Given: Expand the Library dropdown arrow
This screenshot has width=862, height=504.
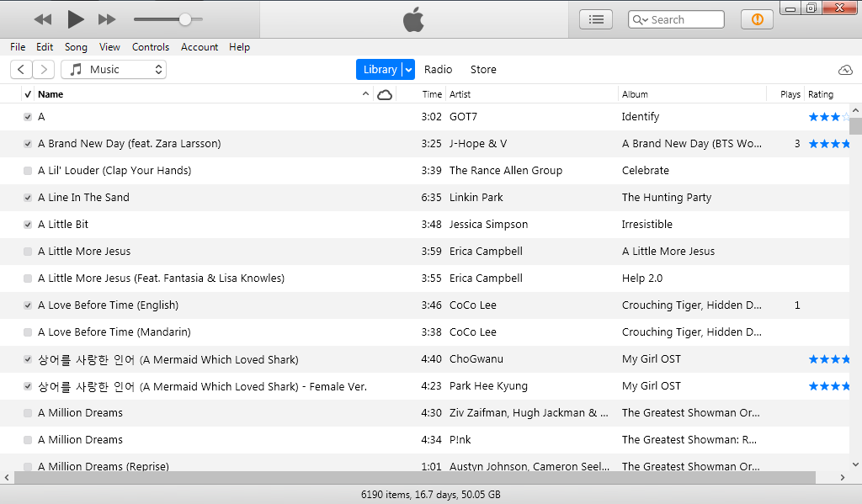Looking at the screenshot, I should [409, 70].
